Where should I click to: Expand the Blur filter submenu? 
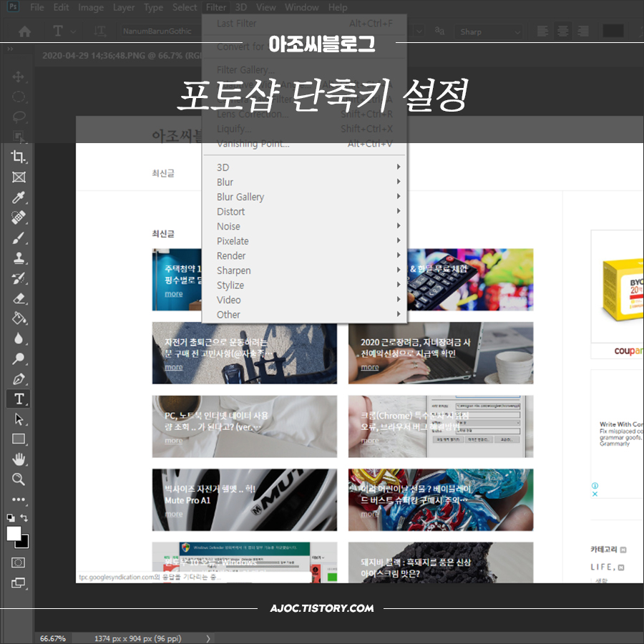tap(304, 182)
